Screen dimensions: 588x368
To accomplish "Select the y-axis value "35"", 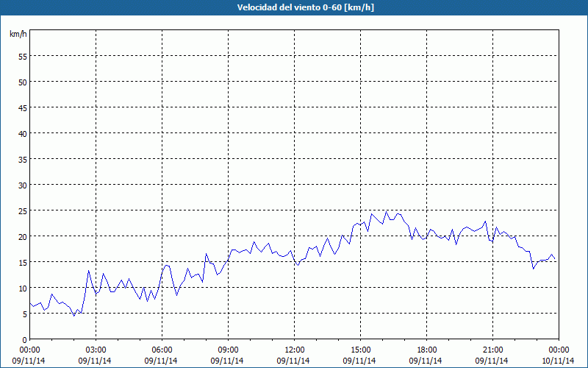I will (x=23, y=159).
